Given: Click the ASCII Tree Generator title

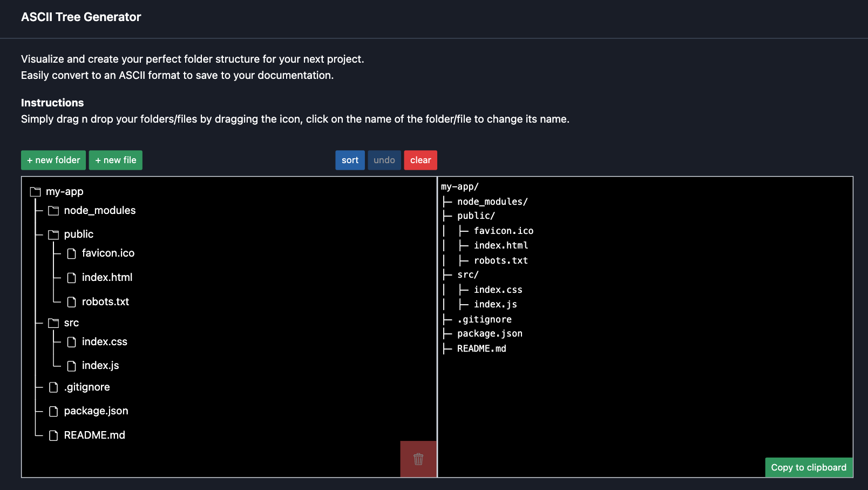Looking at the screenshot, I should (81, 17).
